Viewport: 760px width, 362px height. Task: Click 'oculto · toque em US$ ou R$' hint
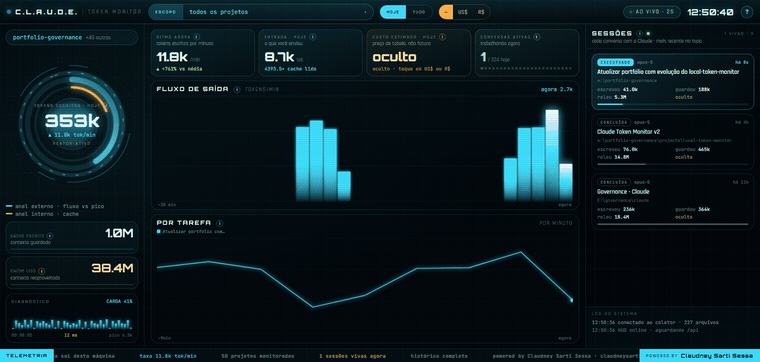pyautogui.click(x=411, y=69)
